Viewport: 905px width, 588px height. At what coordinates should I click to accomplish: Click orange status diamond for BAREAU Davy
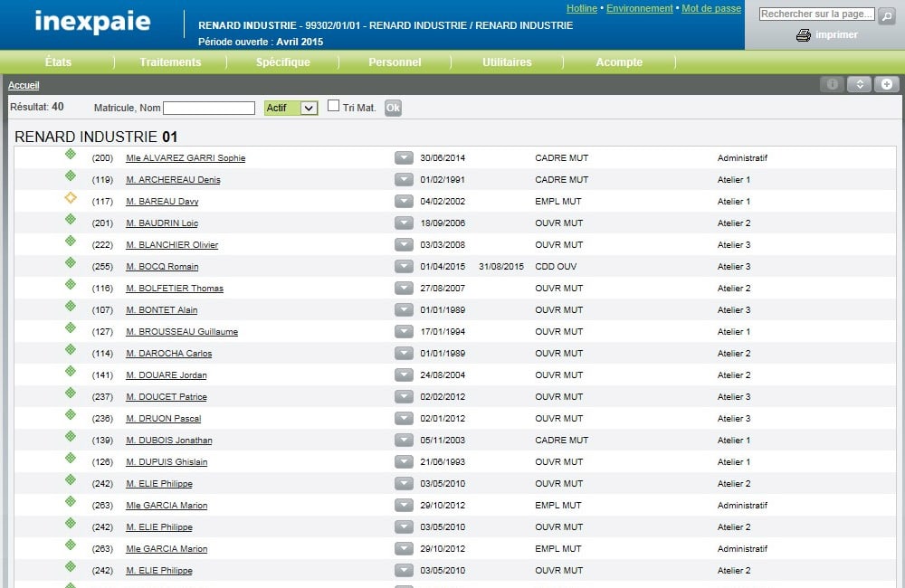[x=71, y=198]
